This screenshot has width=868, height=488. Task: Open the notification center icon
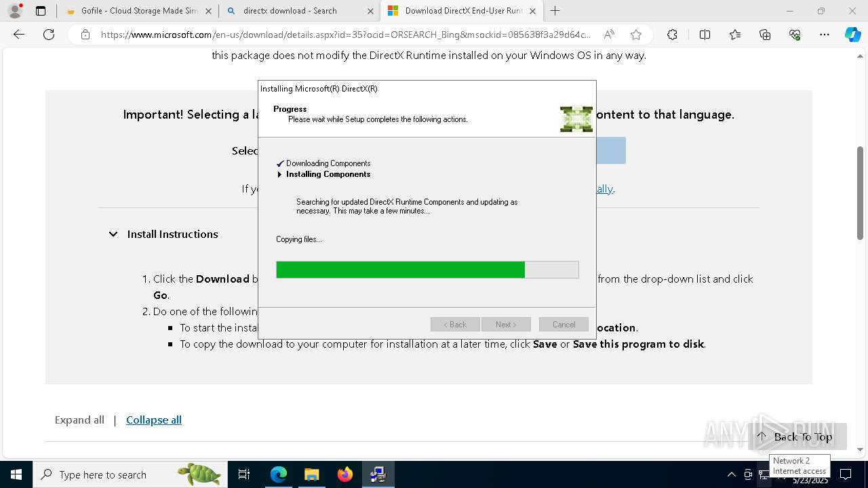tap(846, 474)
